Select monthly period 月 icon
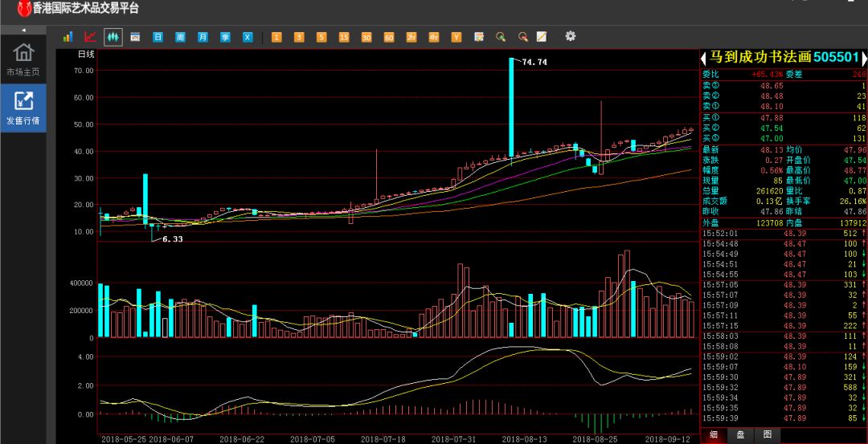 [x=203, y=37]
